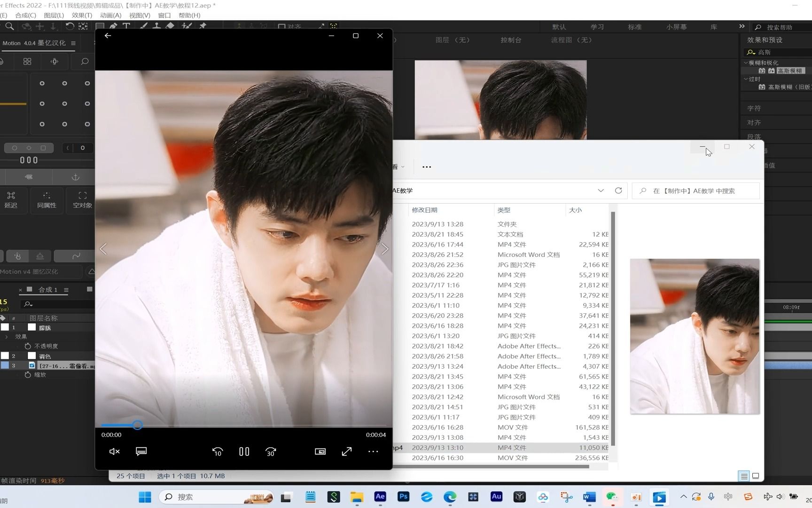Image resolution: width=812 pixels, height=508 pixels.
Task: Enable mini player view
Action: 320,452
